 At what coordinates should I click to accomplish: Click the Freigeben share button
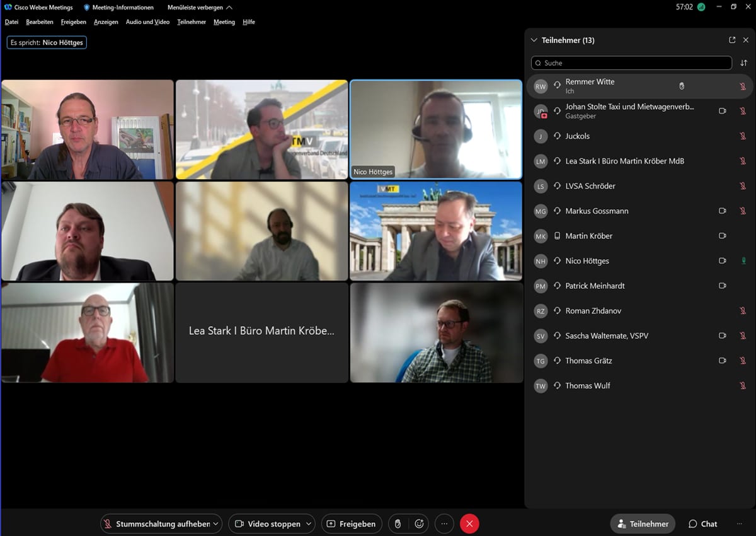pyautogui.click(x=352, y=523)
